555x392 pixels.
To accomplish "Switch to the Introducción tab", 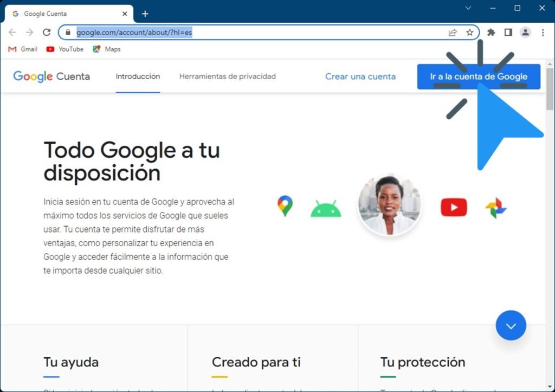I will 138,76.
